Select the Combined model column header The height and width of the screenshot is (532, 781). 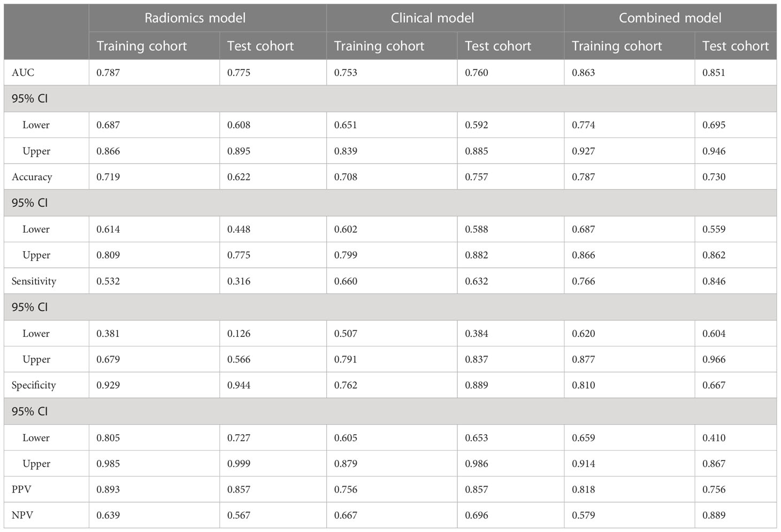(x=670, y=18)
